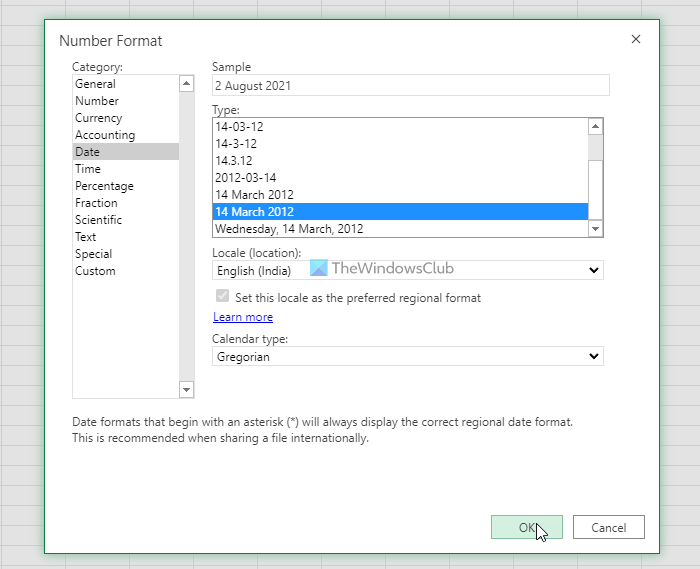Click the Type list scroll down arrow

click(595, 228)
